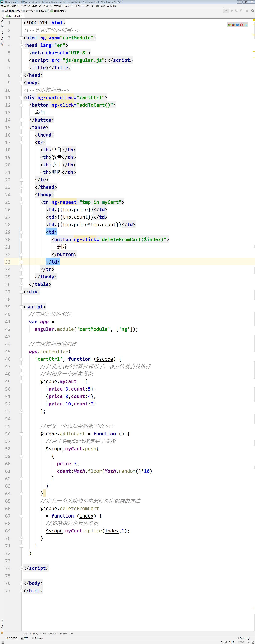Click lianxi.html in navigation bar
This screenshot has width=255, height=644.
pyautogui.click(x=57, y=11)
